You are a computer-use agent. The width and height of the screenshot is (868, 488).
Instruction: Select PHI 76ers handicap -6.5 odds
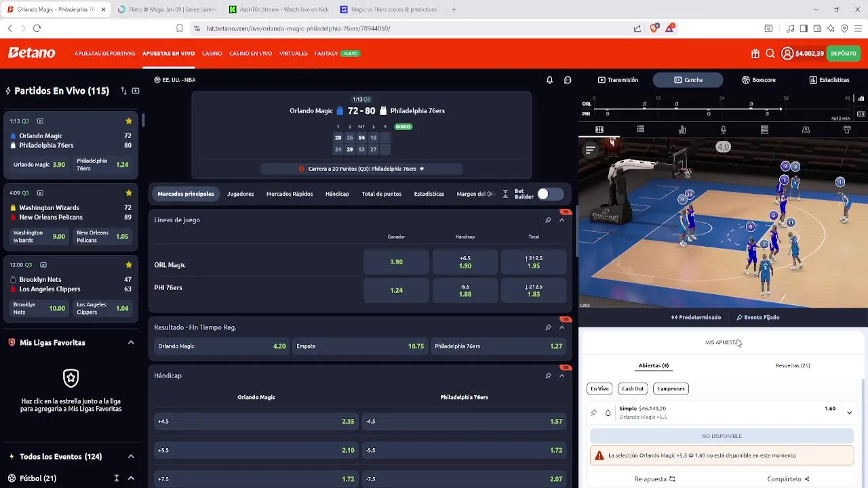465,290
